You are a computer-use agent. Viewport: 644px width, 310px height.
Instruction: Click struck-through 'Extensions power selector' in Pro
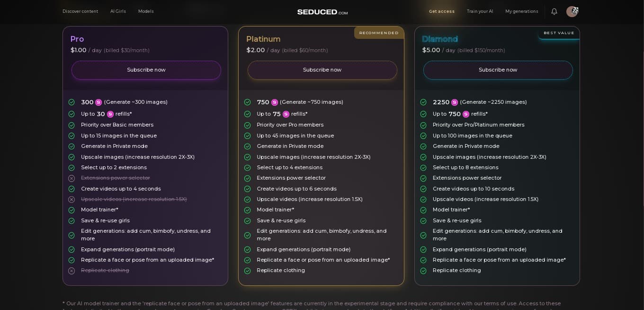[x=116, y=178]
